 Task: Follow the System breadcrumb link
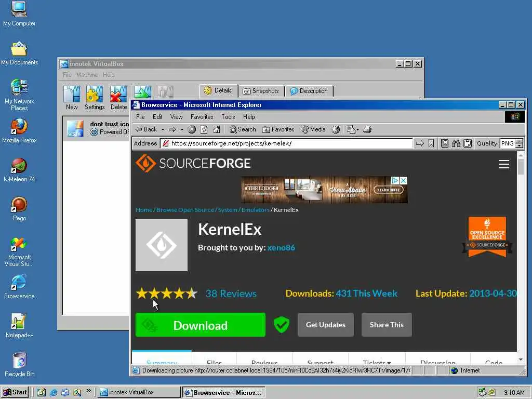coord(228,210)
